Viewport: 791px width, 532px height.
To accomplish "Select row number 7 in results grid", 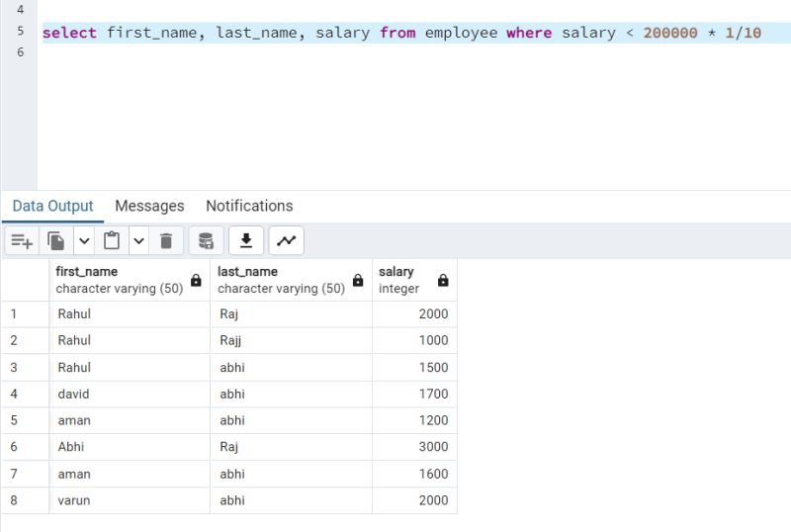I will point(25,474).
